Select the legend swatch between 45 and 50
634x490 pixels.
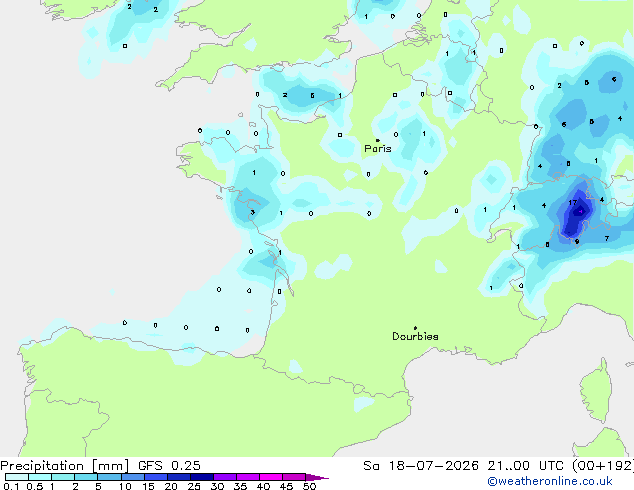click(x=294, y=477)
